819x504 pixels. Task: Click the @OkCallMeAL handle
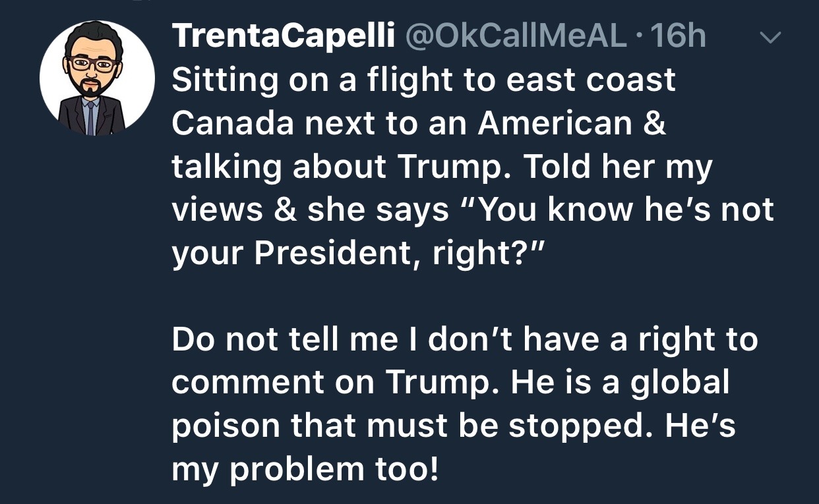[514, 37]
